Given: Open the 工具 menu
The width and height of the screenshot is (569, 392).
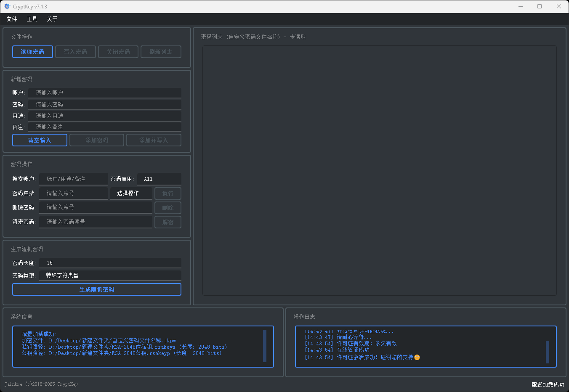Looking at the screenshot, I should tap(32, 19).
